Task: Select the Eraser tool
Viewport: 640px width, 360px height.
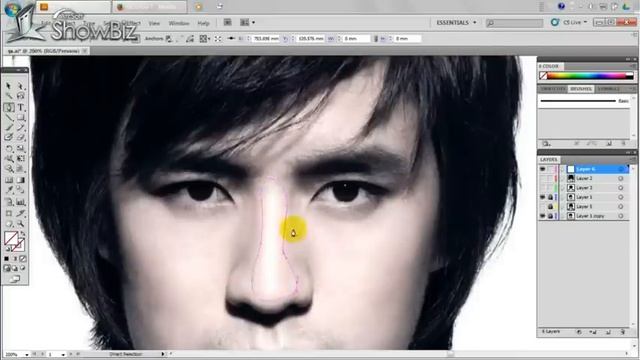Action: click(21, 138)
